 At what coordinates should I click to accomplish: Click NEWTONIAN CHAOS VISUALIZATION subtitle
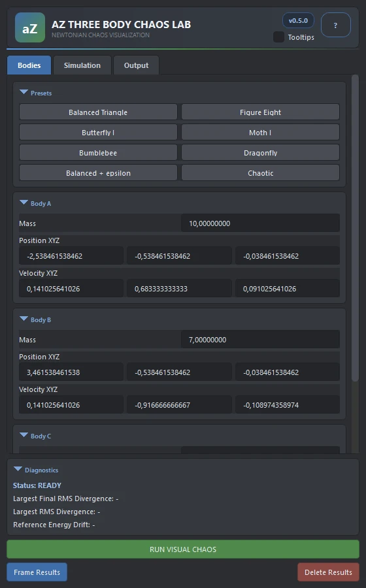click(101, 35)
